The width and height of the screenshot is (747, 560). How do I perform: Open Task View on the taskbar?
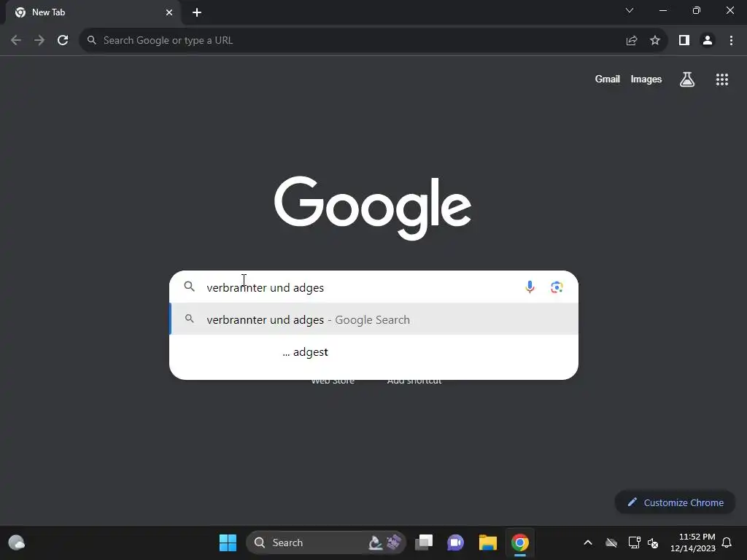(424, 542)
